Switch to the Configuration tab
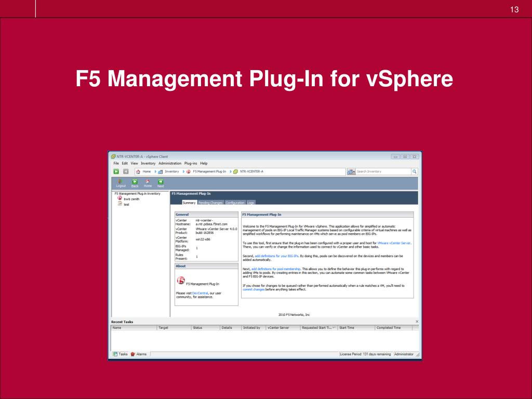The height and width of the screenshot is (399, 532). pyautogui.click(x=235, y=203)
